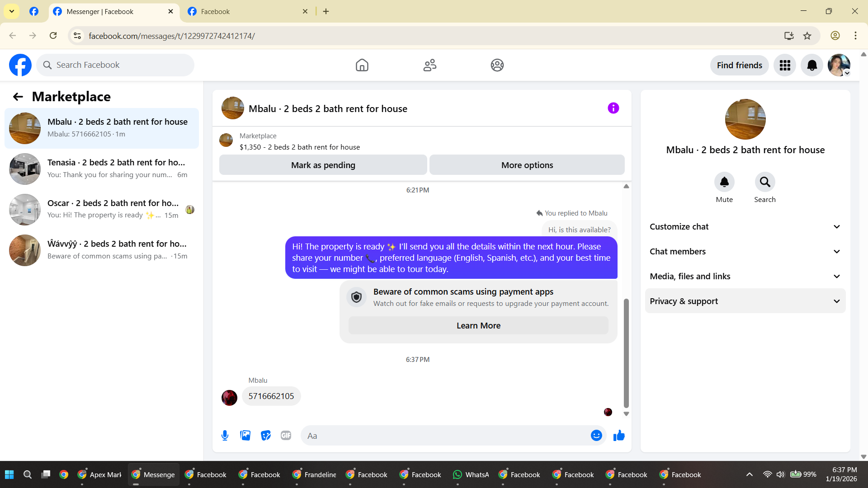Image resolution: width=868 pixels, height=488 pixels.
Task: Open the emoji picker in message box
Action: coord(596,436)
